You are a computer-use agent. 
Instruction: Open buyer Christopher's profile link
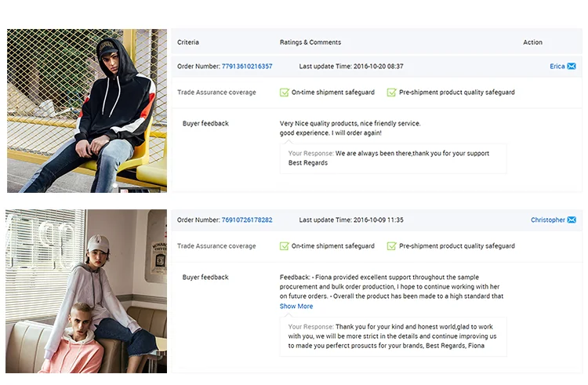(x=547, y=220)
